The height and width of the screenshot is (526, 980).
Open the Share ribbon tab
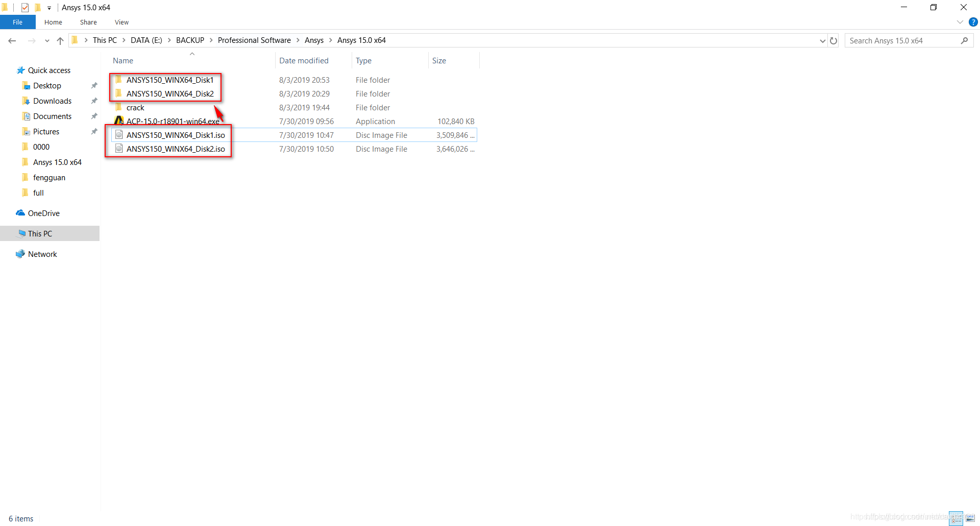[88, 22]
